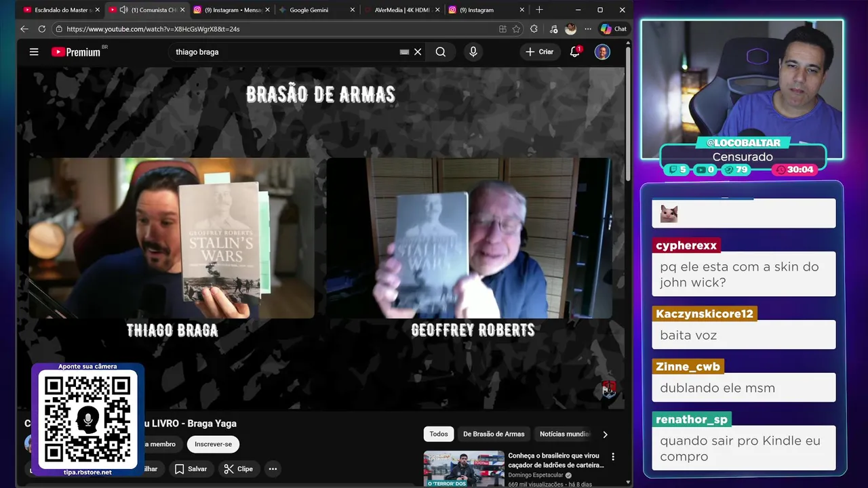
Task: Open options menu for recommended video
Action: pyautogui.click(x=613, y=457)
